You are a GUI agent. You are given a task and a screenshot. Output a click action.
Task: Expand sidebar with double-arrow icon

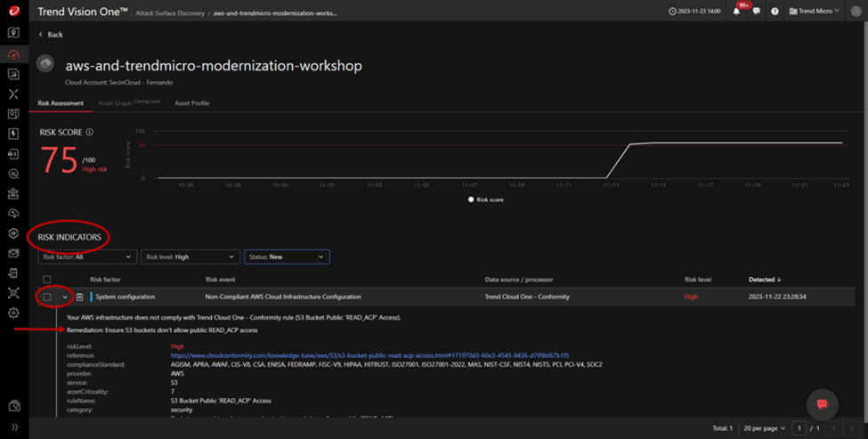[x=14, y=427]
